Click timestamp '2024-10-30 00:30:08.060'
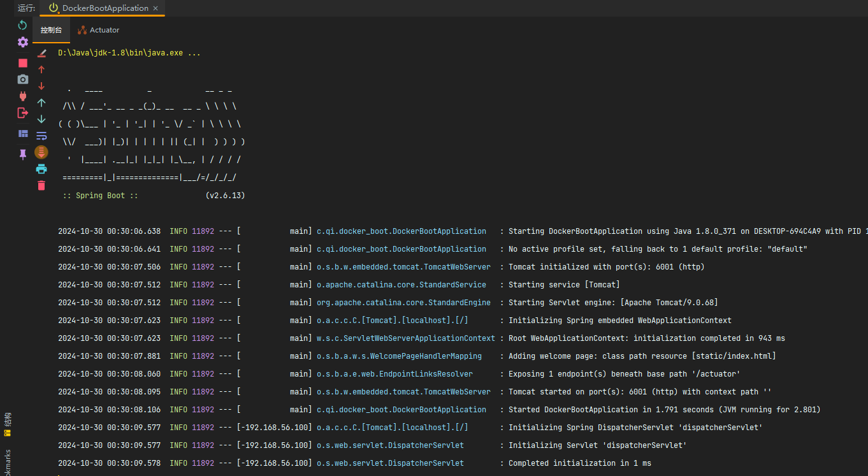The width and height of the screenshot is (868, 476). (x=109, y=374)
